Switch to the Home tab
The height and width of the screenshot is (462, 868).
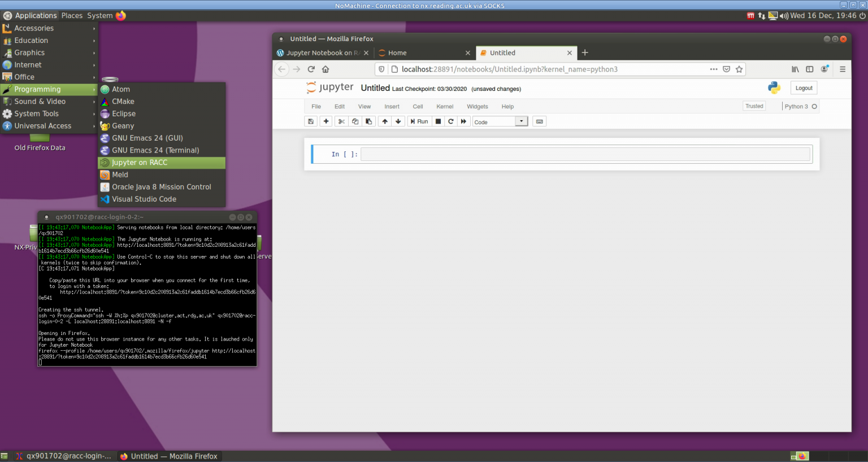click(424, 53)
